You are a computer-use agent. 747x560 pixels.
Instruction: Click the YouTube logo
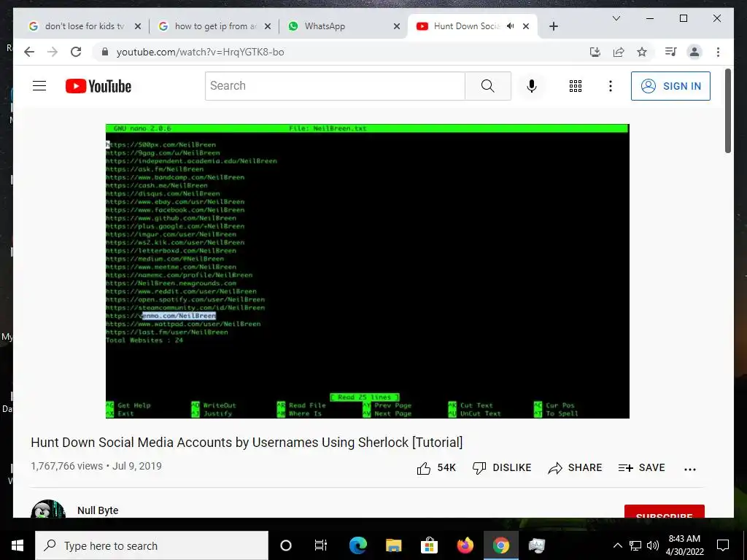[98, 86]
